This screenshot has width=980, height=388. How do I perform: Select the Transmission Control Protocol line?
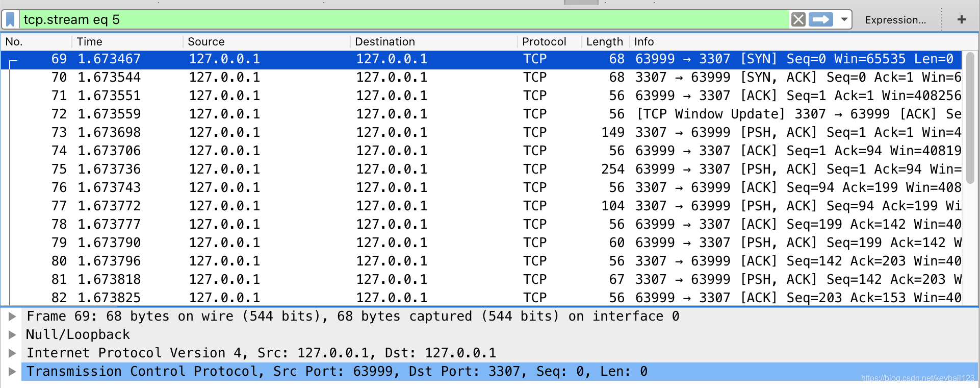[500, 372]
